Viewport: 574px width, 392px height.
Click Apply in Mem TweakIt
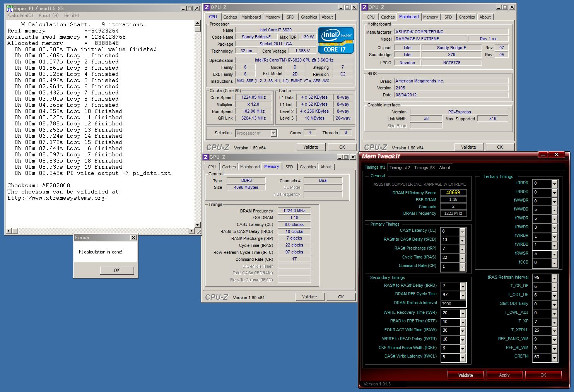click(x=504, y=375)
